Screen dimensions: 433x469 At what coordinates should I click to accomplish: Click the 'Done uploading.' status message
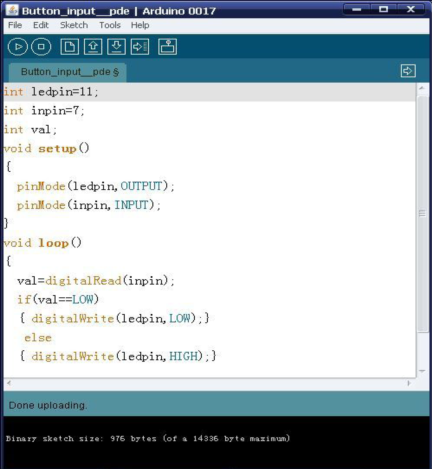(x=48, y=405)
